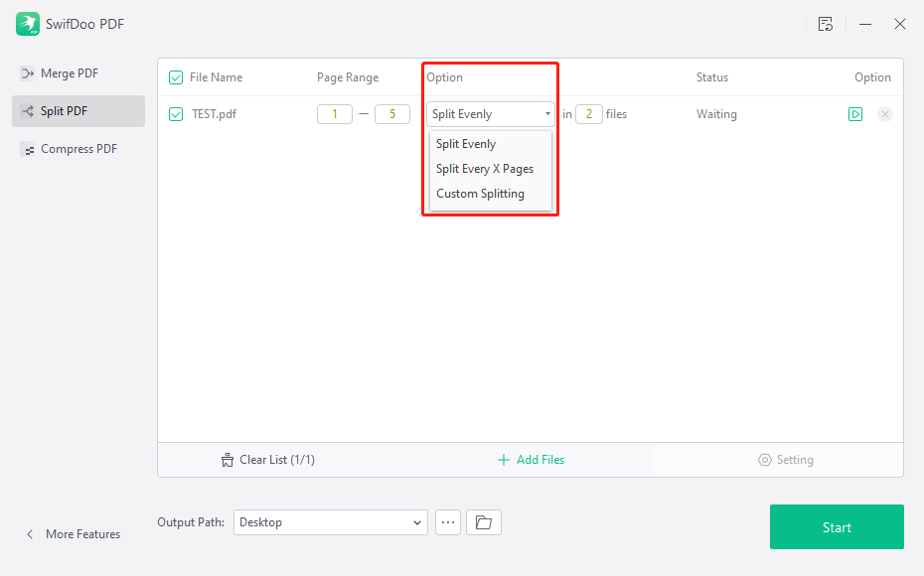
Task: Open the feedback icon in the title bar
Action: 826,24
